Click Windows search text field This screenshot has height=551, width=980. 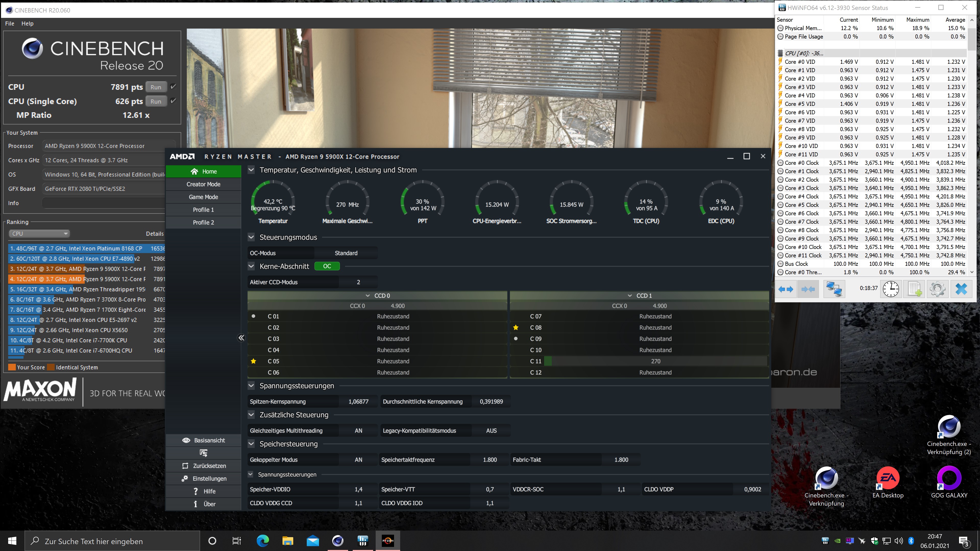coord(114,541)
